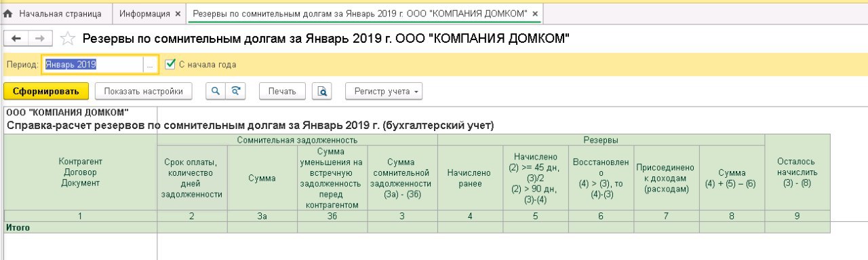The image size is (868, 260).
Task: Open the Начальная страница home tab
Action: coord(53,14)
